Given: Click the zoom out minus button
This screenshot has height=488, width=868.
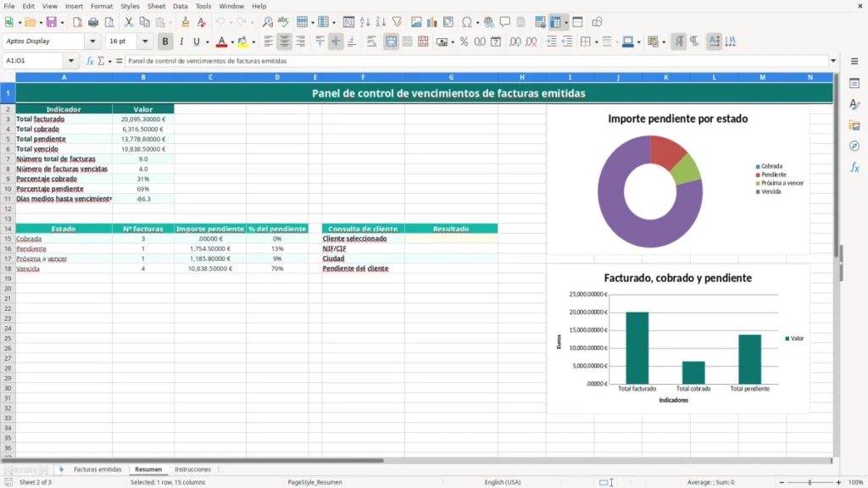Looking at the screenshot, I should coord(782,482).
